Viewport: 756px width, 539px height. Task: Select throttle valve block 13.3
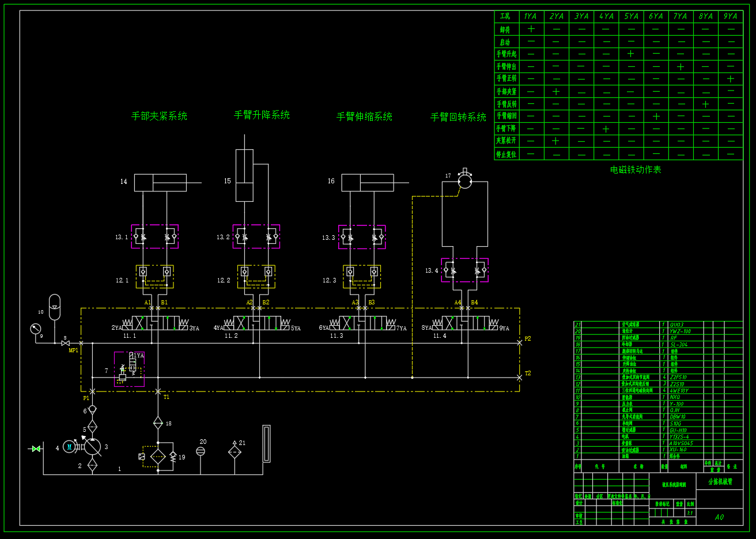point(362,237)
